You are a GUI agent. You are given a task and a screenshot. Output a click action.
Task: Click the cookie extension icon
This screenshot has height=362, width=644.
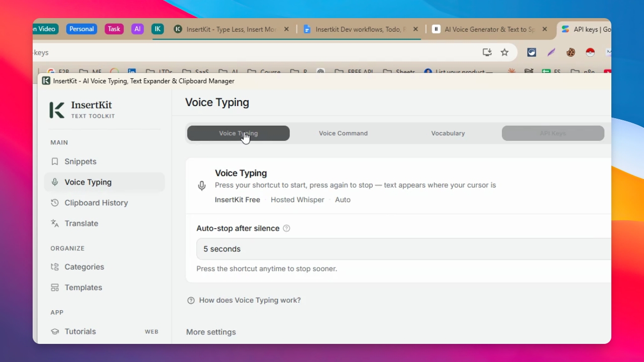571,52
